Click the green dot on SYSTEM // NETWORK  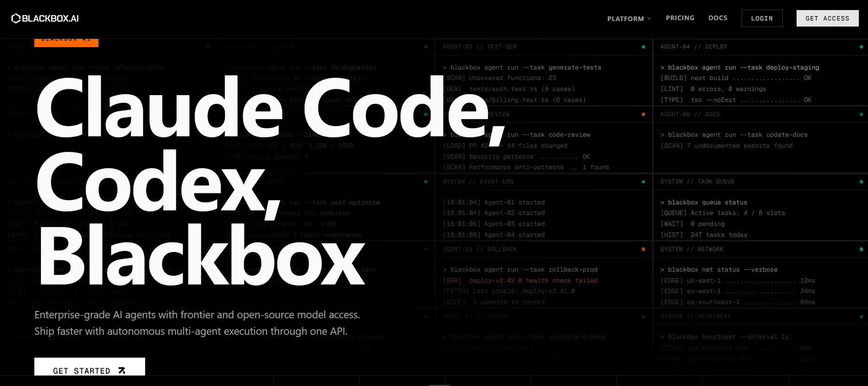[861, 249]
